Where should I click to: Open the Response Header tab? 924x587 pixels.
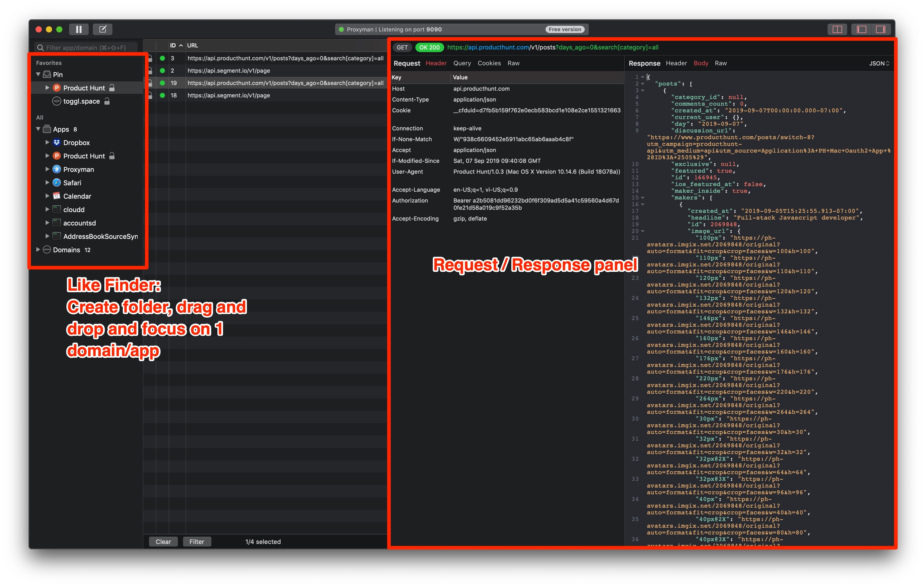(676, 63)
